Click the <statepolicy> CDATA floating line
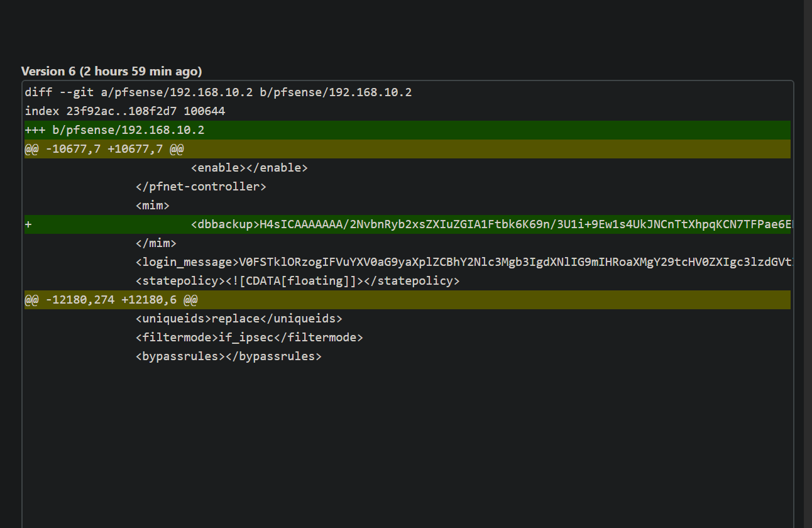Image resolution: width=812 pixels, height=528 pixels. tap(297, 281)
